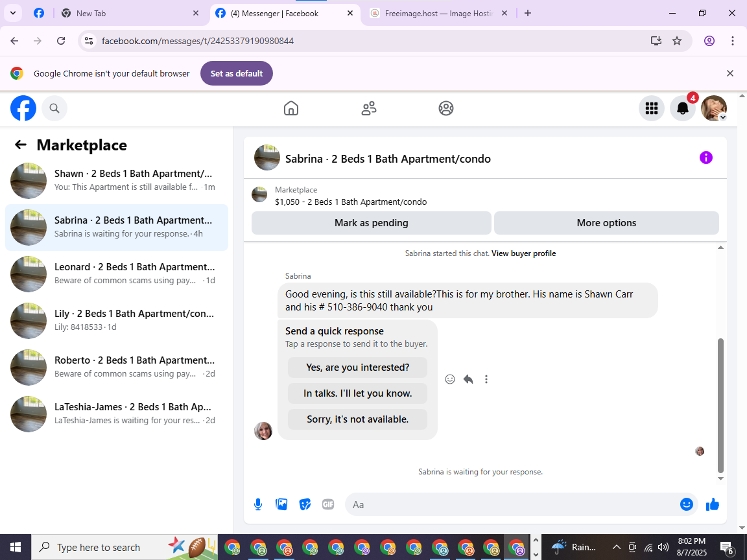Open the volume control in system tray
Viewport: 747px width, 560px height.
663,547
